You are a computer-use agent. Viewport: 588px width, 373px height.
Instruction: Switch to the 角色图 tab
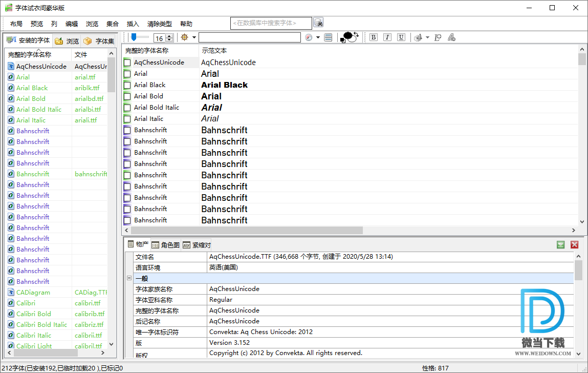[166, 245]
